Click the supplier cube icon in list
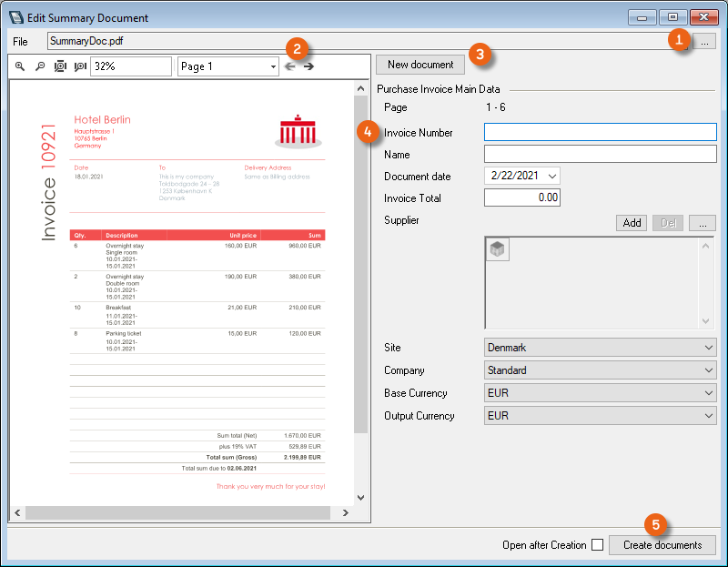 [x=498, y=249]
